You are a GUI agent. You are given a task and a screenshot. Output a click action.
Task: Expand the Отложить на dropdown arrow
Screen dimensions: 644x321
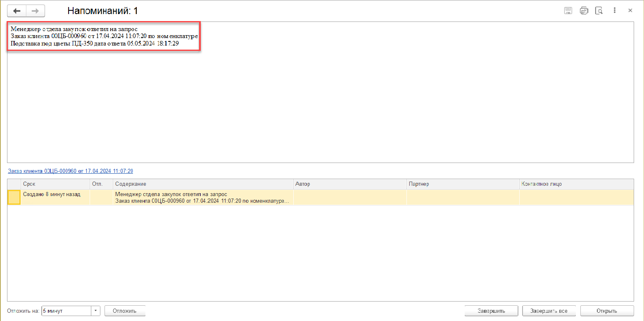pyautogui.click(x=96, y=311)
